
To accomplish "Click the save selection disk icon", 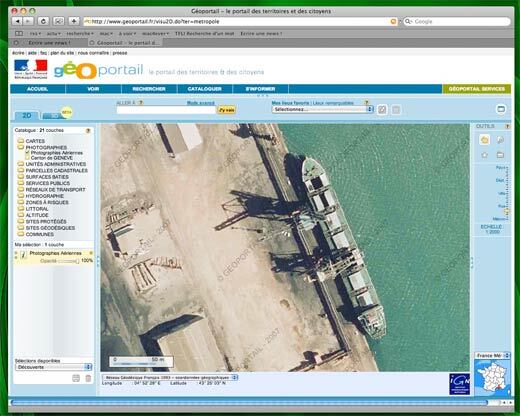I will click(76, 378).
